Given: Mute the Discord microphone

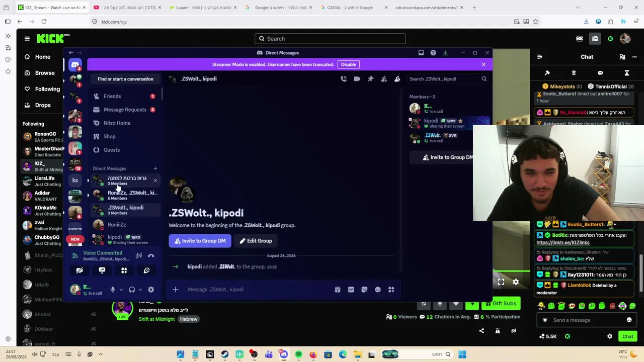Looking at the screenshot, I should 113,290.
